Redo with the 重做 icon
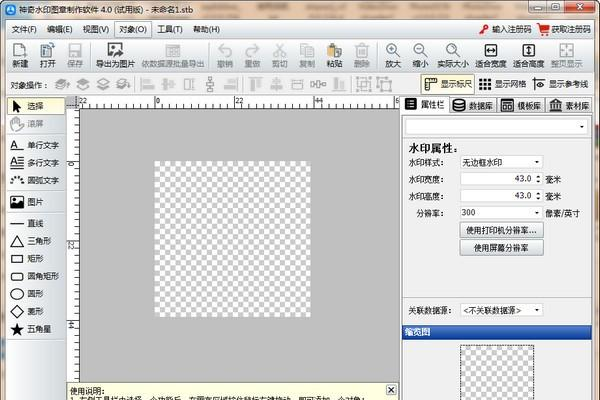Image resolution: width=600 pixels, height=400 pixels. (x=253, y=56)
